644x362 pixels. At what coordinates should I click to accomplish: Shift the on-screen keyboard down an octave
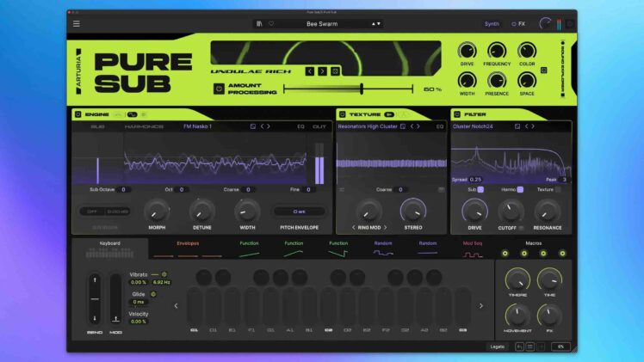tap(176, 306)
